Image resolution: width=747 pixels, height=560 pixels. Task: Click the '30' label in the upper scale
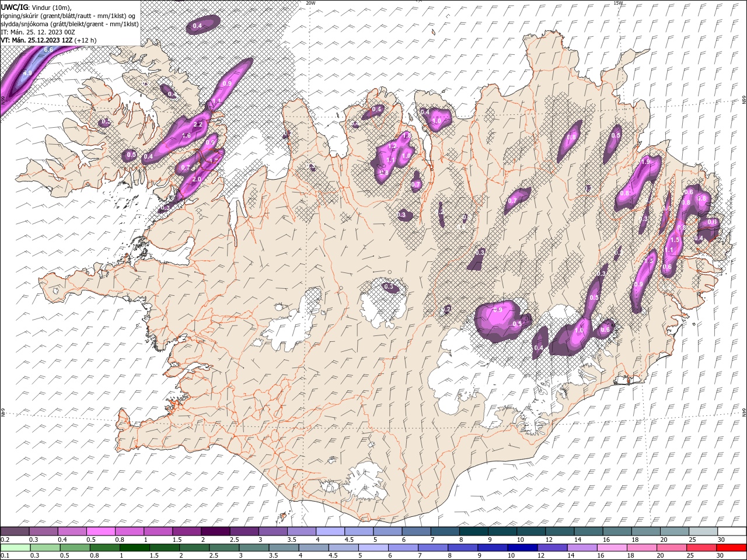721,540
